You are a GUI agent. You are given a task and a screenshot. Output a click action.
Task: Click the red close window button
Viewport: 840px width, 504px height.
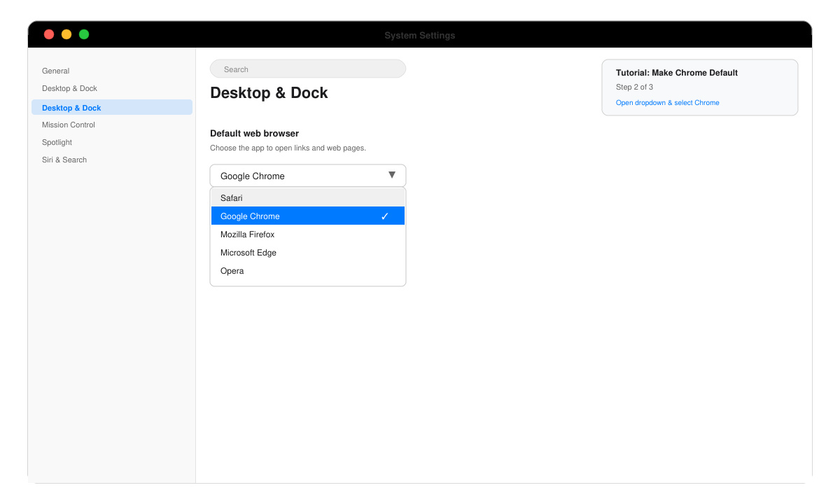49,34
